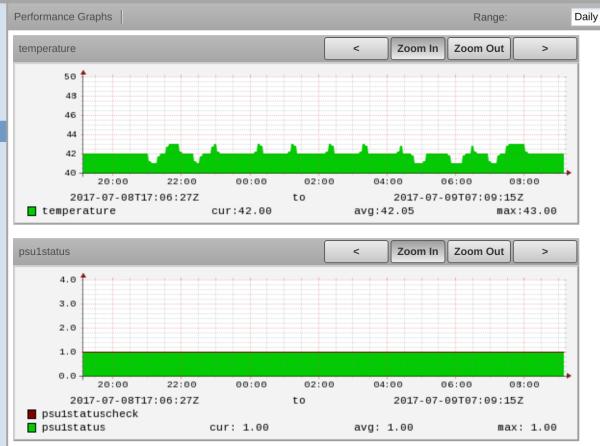Viewport: 600px width, 446px height.
Task: Click temperature graph start timestamp 2017-07-08T17:06:27Z
Action: pyautogui.click(x=134, y=197)
